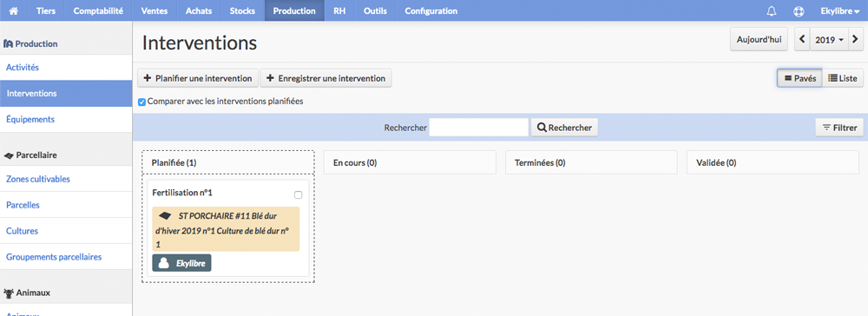Viewport: 868px width, 316px height.
Task: Click Enregistrer une intervention button
Action: tap(326, 78)
